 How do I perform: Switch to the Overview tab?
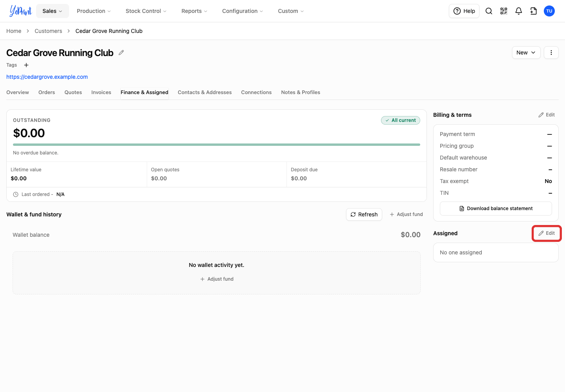(18, 93)
